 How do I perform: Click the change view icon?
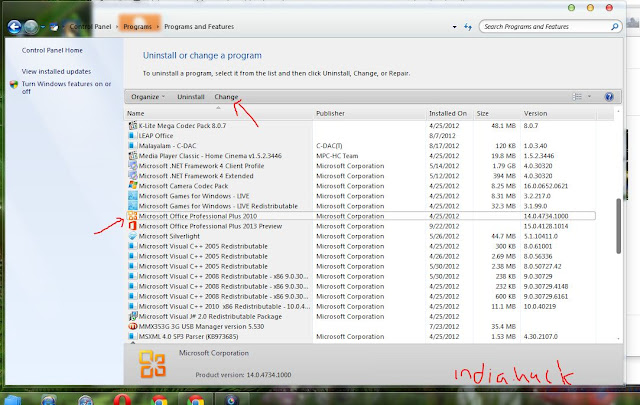[577, 97]
